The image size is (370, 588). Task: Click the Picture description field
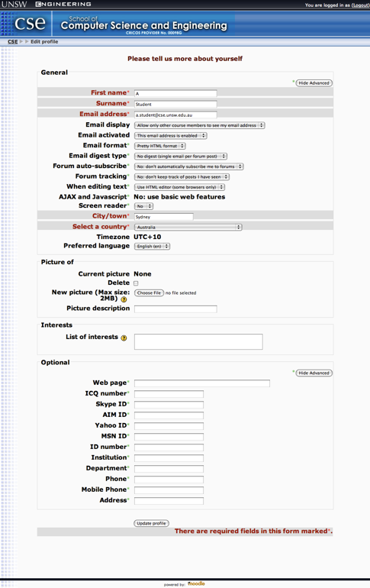pyautogui.click(x=175, y=309)
